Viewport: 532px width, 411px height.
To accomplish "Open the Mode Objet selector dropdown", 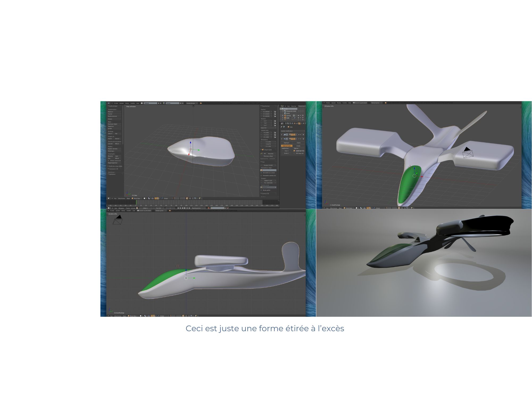I will point(136,198).
